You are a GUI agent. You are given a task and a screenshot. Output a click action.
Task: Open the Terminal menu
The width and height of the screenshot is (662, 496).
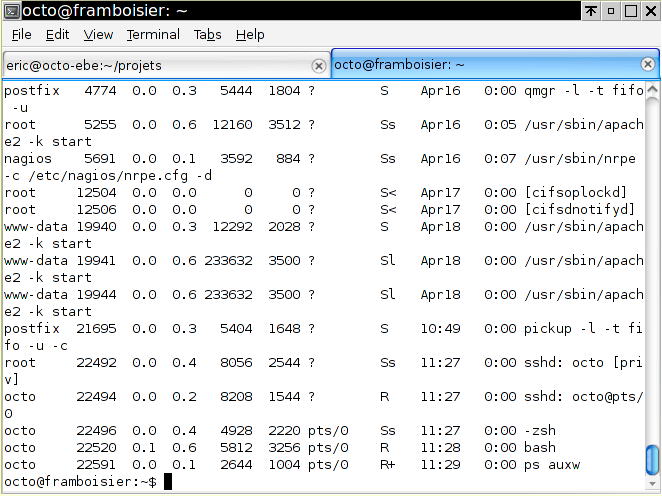tap(153, 34)
